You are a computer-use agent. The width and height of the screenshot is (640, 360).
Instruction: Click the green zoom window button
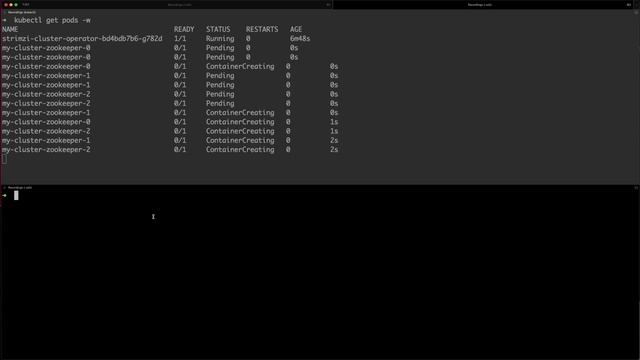tap(16, 4)
